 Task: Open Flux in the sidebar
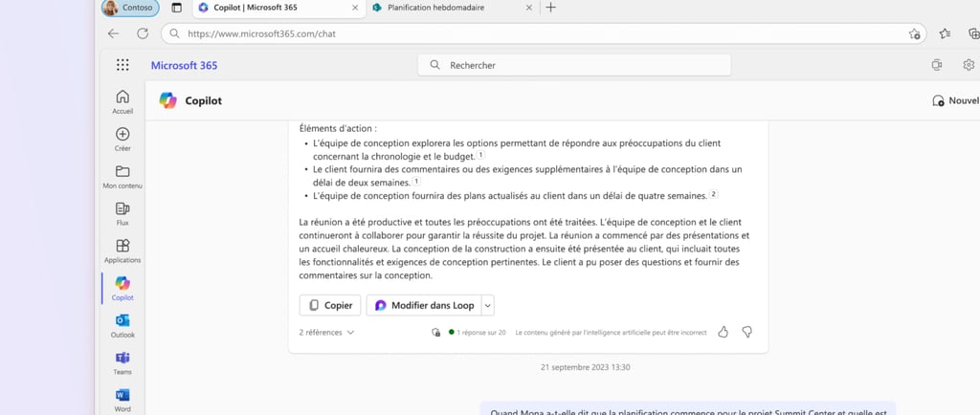tap(122, 213)
